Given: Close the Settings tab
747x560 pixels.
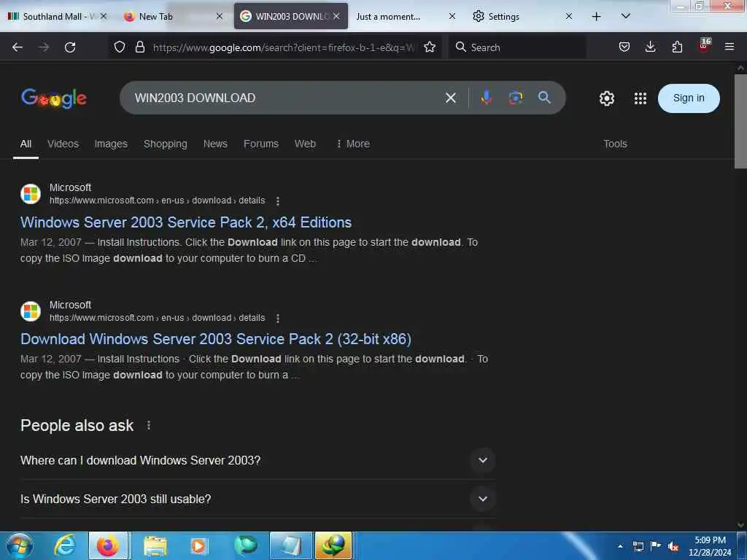Looking at the screenshot, I should point(569,16).
